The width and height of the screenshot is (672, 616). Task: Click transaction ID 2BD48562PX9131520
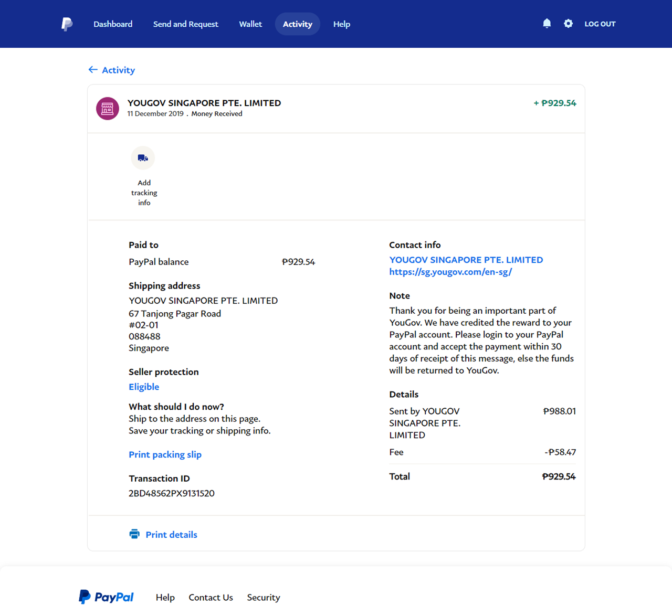[172, 493]
